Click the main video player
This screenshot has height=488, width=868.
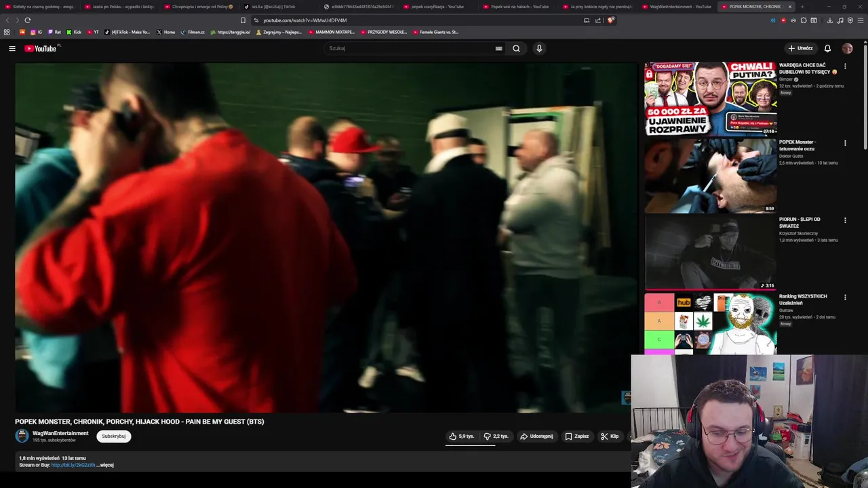click(x=326, y=237)
